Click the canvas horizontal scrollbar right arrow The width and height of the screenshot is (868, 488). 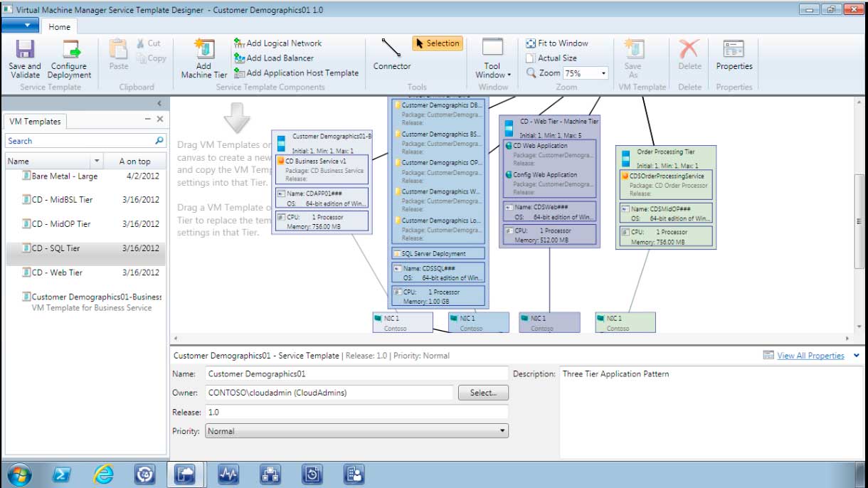click(847, 339)
